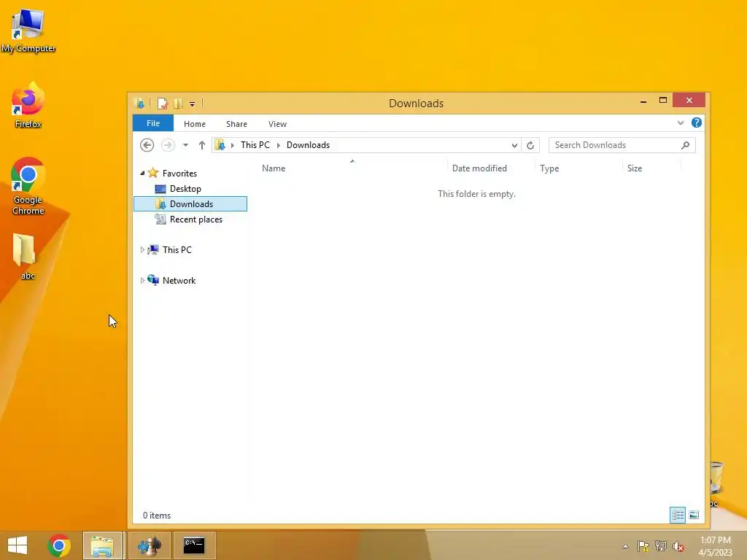Click the search magnifier icon
The height and width of the screenshot is (560, 747).
(x=686, y=145)
